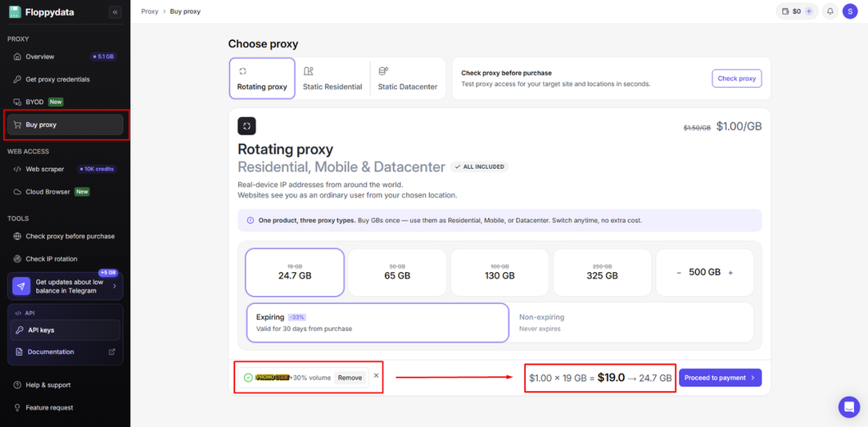Viewport: 868px width, 427px height.
Task: Open Help & support
Action: tap(66, 385)
